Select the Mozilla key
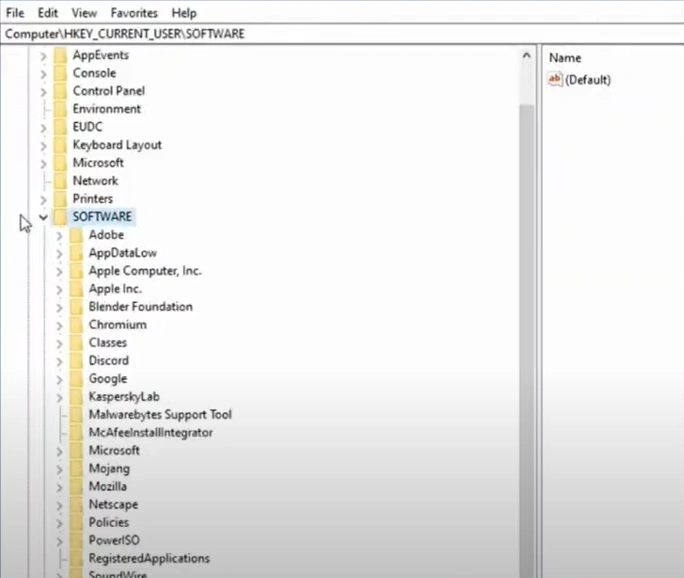This screenshot has width=684, height=578. pyautogui.click(x=107, y=486)
